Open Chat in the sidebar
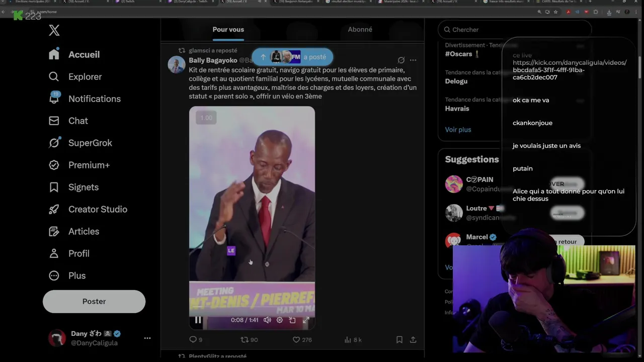 coord(68,121)
